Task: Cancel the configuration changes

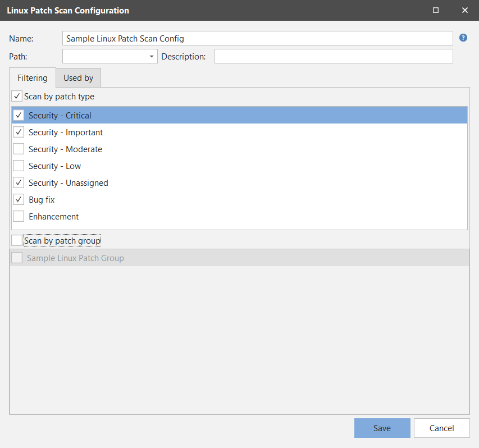Action: (441, 428)
